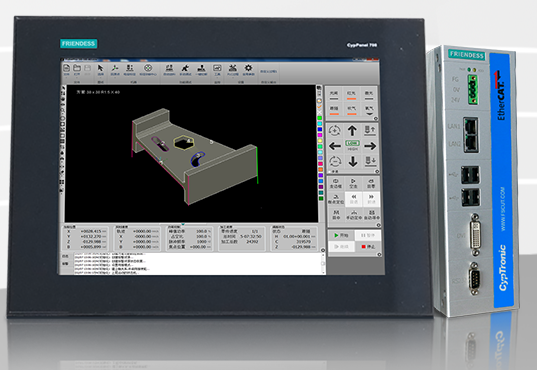Raise the cutting head with the Z-up icon
537x370 pixels.
pyautogui.click(x=370, y=131)
